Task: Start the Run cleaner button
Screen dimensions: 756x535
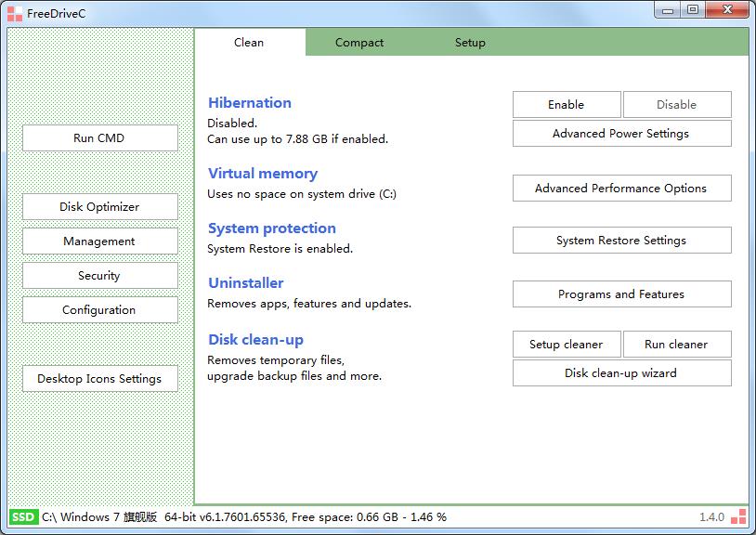Action: pyautogui.click(x=676, y=345)
